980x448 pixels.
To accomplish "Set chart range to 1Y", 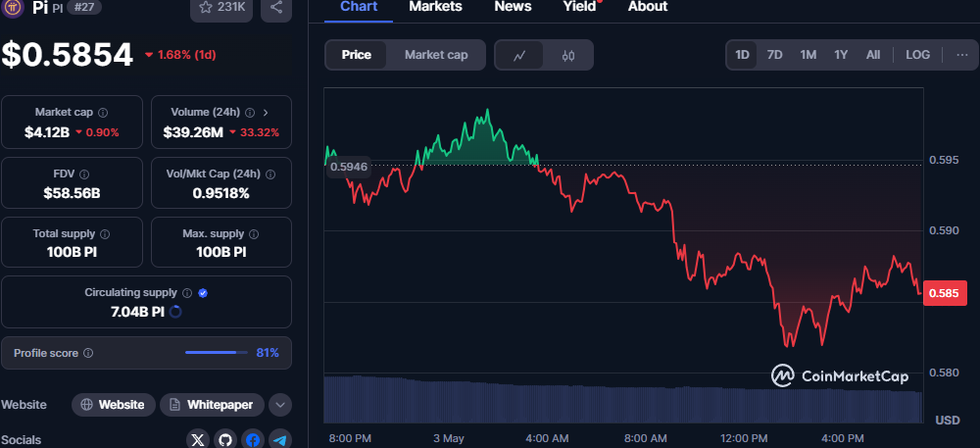I will pyautogui.click(x=841, y=54).
